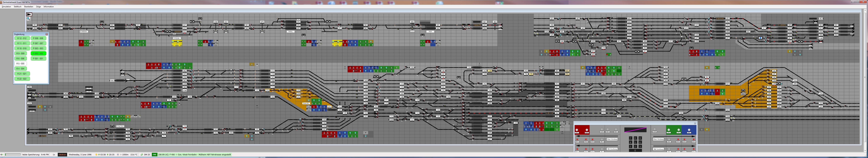
Task: Click the ATK round key
Action: 655,129
